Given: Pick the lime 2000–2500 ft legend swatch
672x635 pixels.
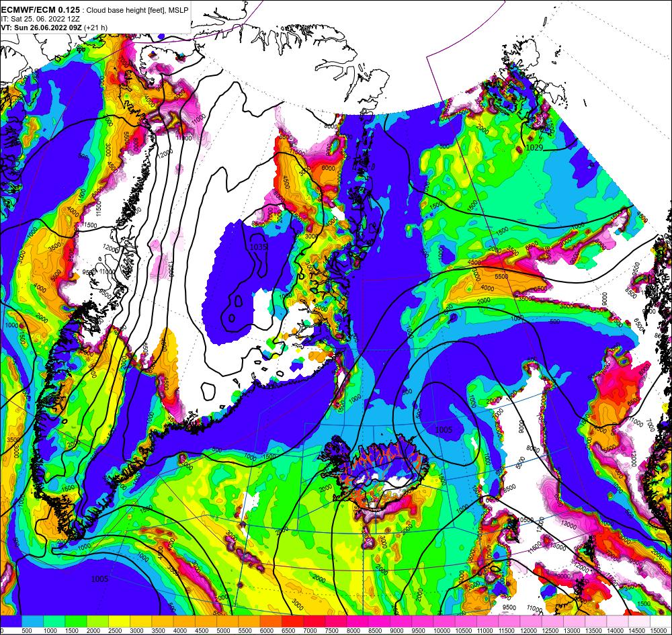Looking at the screenshot, I should point(97,622).
